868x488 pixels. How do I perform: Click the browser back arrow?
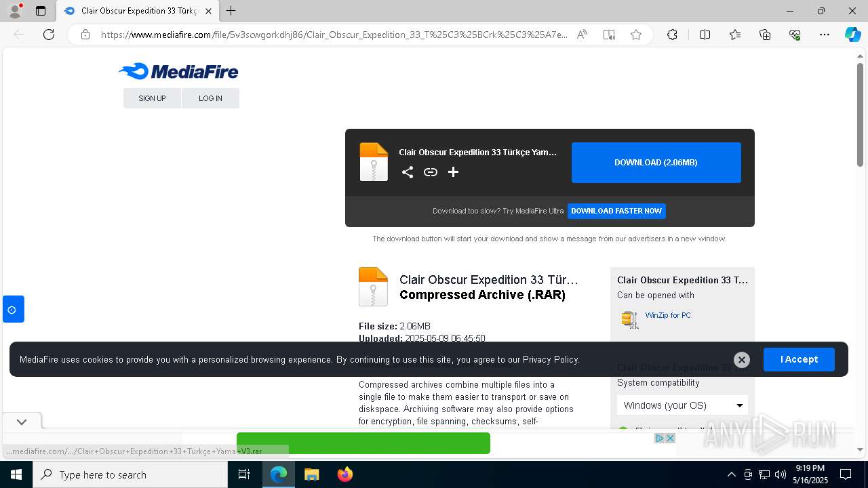tap(19, 35)
